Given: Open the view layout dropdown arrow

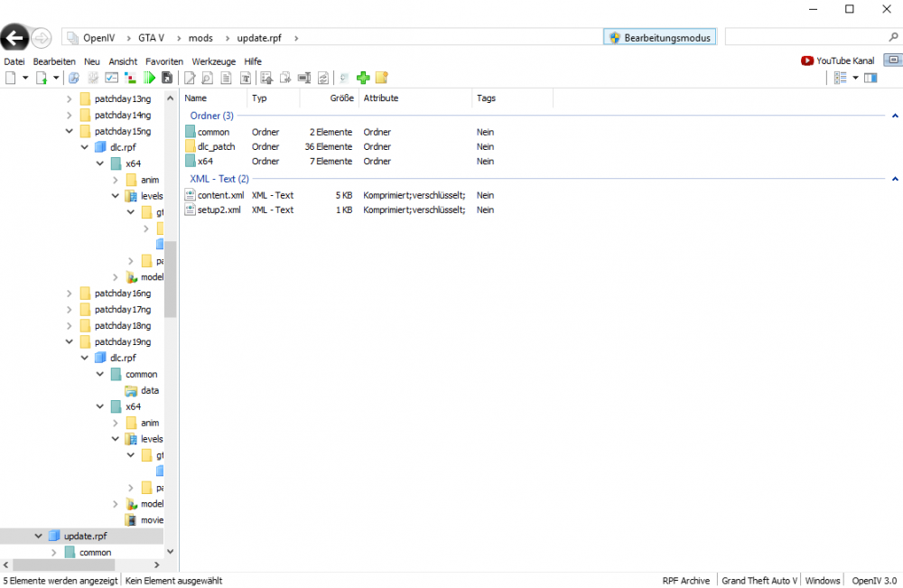Looking at the screenshot, I should point(855,77).
